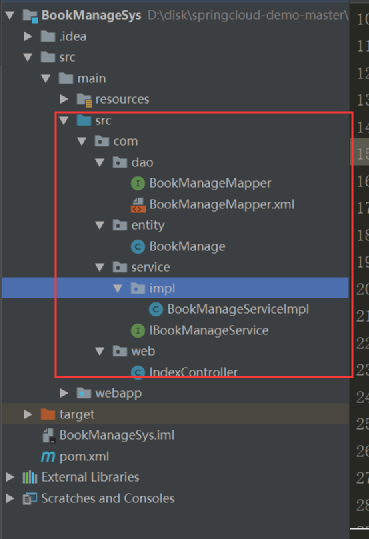Collapse the com package arrow
369x539 pixels.
tap(82, 141)
